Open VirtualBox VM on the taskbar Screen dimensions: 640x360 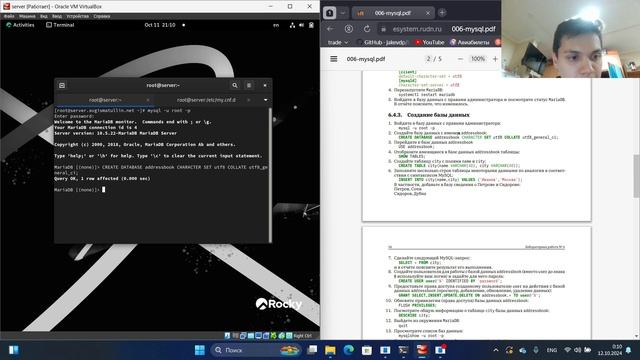(422, 350)
